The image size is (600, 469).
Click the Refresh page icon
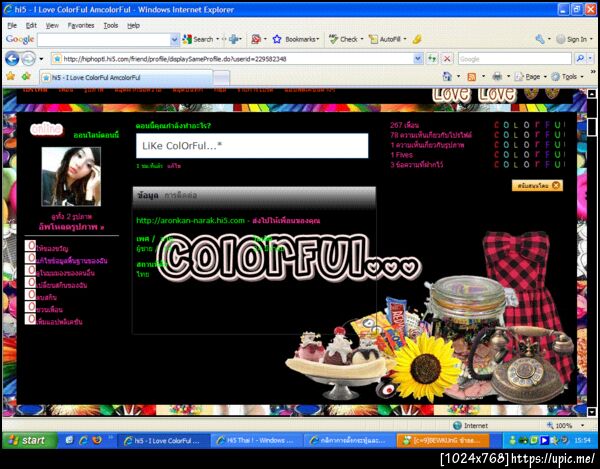click(432, 59)
